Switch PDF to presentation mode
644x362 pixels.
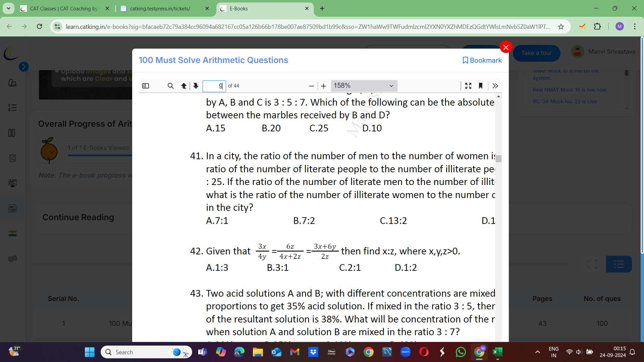point(468,86)
